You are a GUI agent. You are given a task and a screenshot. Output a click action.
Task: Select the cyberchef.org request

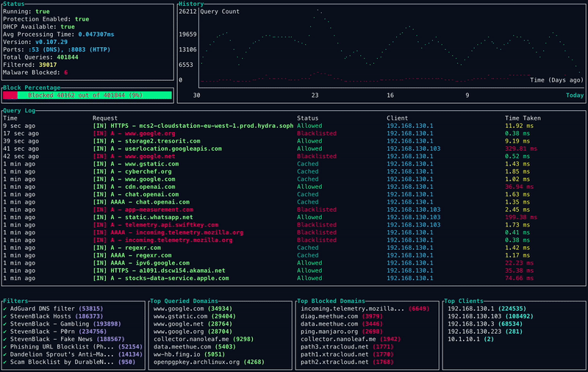(294, 172)
